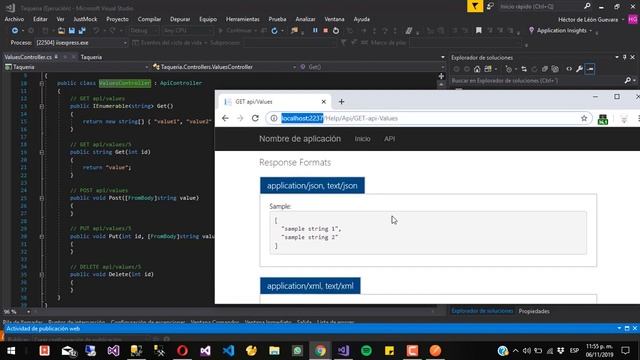Click the browser address bar URL

tap(429, 118)
